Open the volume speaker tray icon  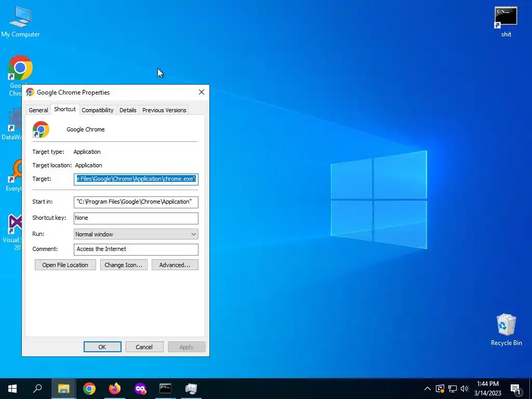point(464,389)
